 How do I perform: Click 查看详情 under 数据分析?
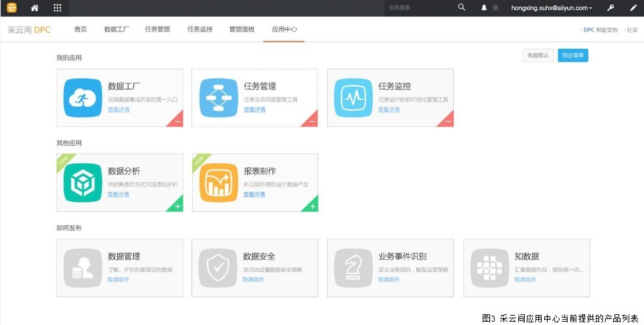[x=118, y=194]
